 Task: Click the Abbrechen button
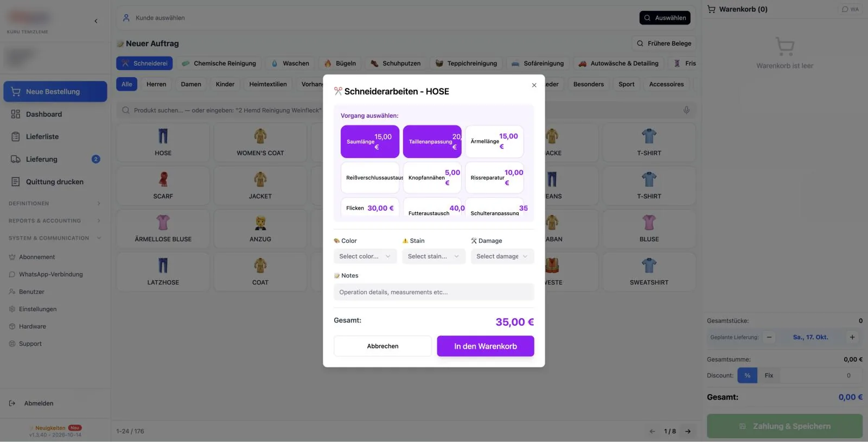(x=382, y=346)
